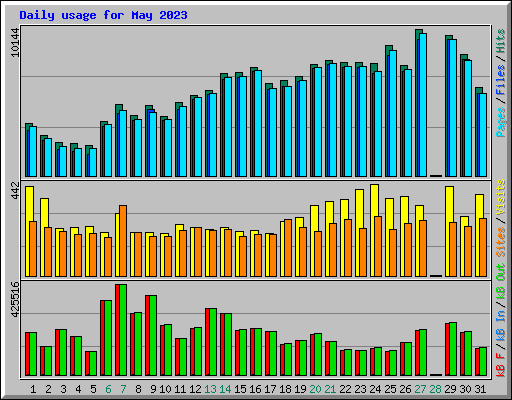
Task: Click day 26 on the x-axis
Action: point(405,389)
